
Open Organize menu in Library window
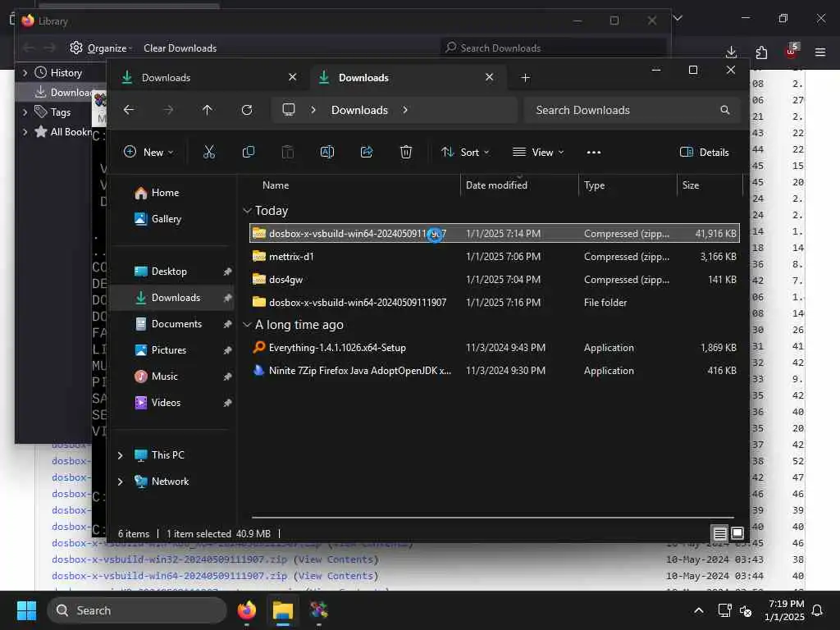coord(102,48)
